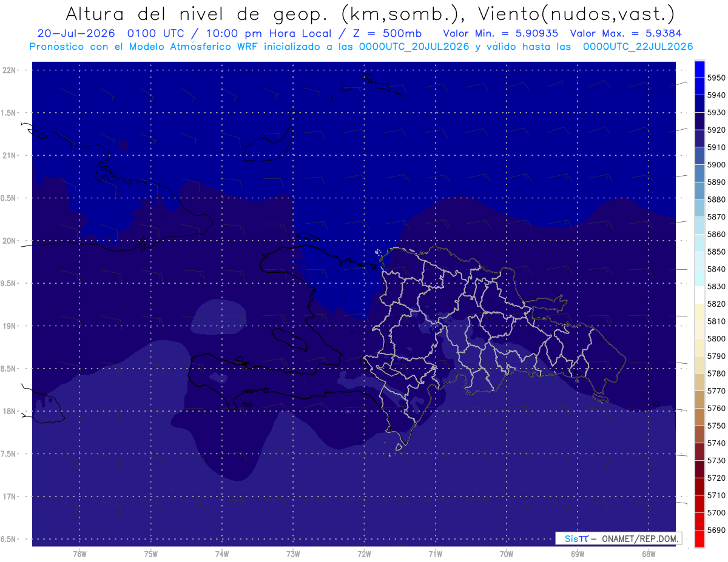
Task: Click the 18N latitude axis label
Action: [9, 411]
